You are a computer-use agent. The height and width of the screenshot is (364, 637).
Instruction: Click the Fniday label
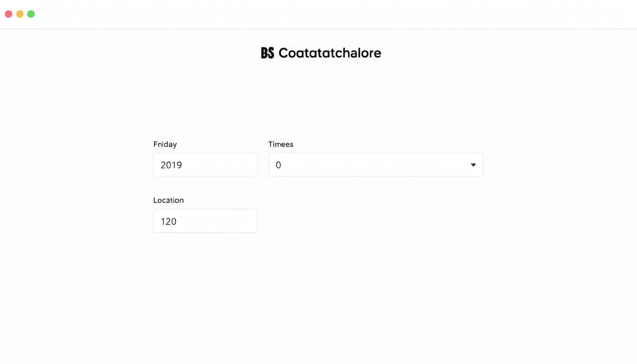point(165,144)
